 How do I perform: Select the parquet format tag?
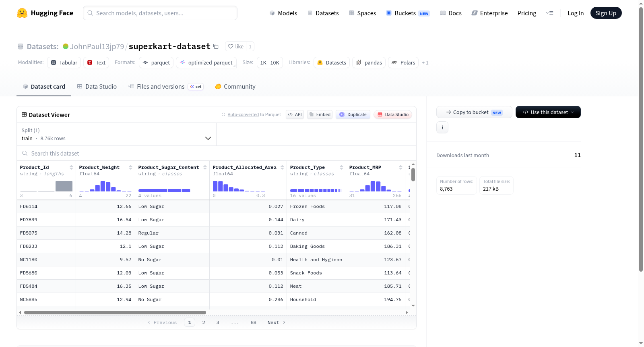pos(156,62)
